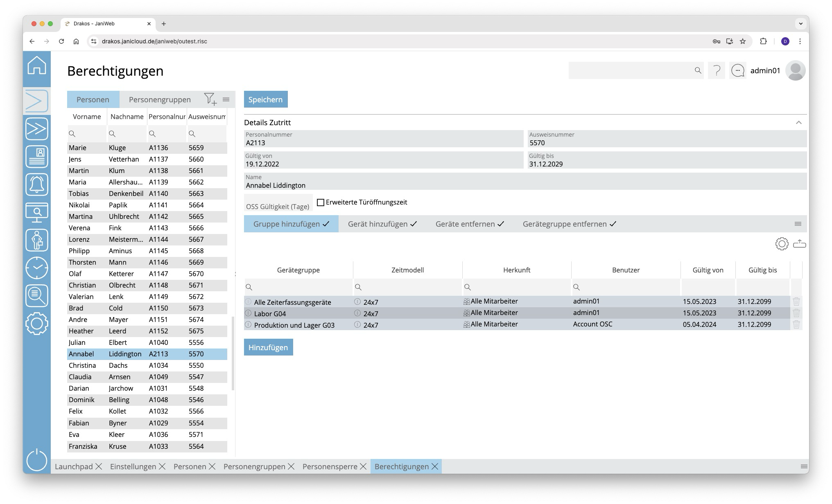
Task: Click the Speichern button
Action: [x=266, y=99]
